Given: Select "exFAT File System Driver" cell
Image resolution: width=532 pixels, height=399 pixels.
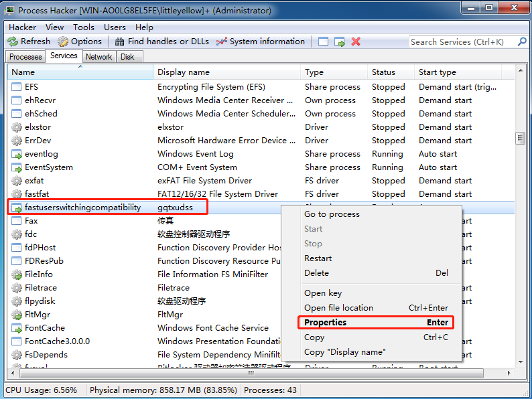Looking at the screenshot, I should [204, 181].
